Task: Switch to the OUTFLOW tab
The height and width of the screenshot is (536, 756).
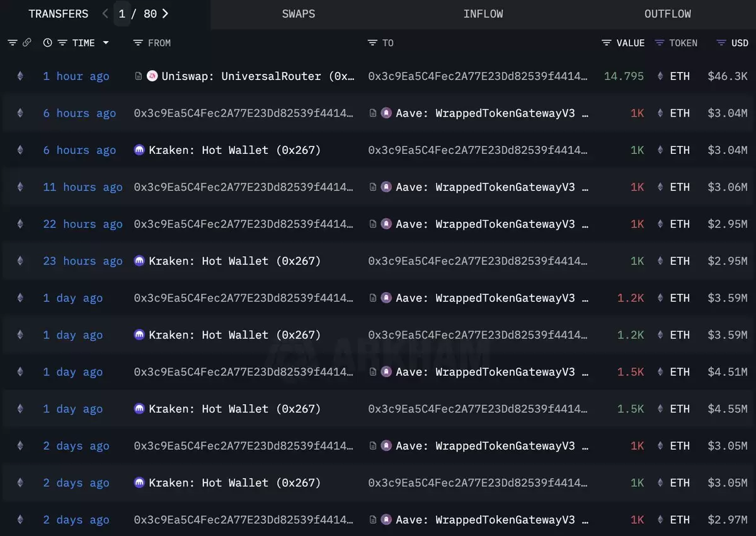Action: pyautogui.click(x=668, y=14)
